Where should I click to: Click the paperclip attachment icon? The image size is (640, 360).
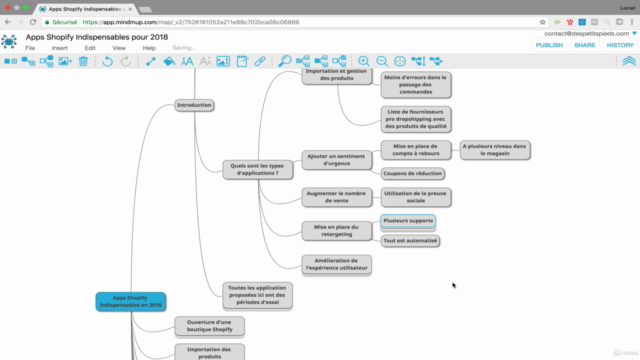tap(260, 61)
